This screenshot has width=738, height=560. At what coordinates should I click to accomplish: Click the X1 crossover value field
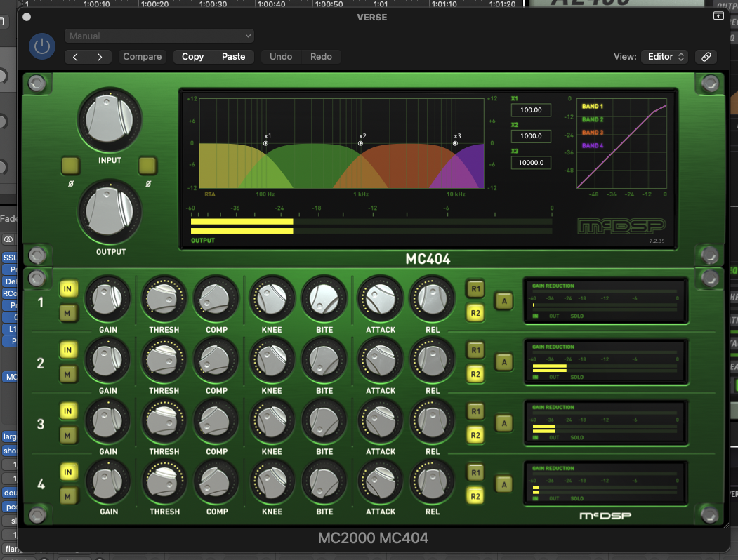tap(531, 110)
